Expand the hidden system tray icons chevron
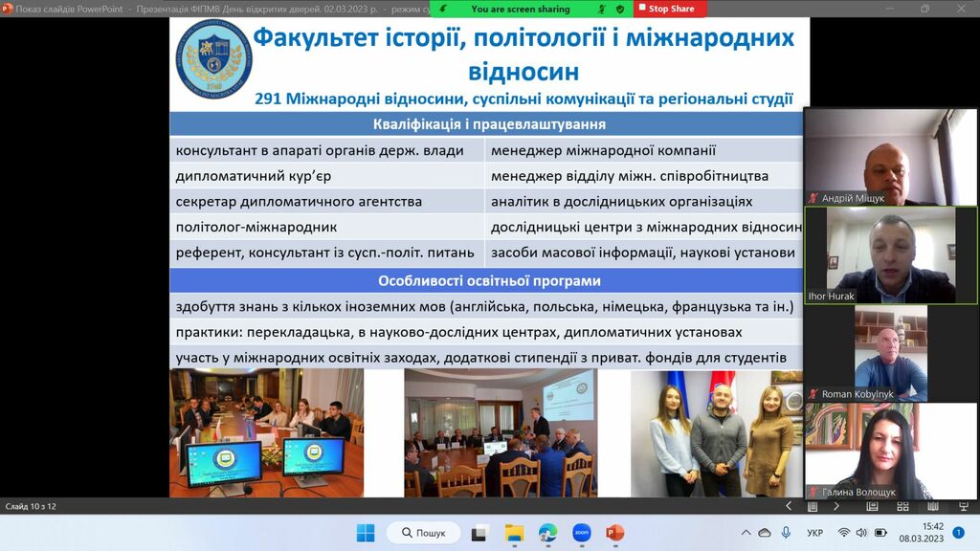The image size is (980, 551). (746, 533)
